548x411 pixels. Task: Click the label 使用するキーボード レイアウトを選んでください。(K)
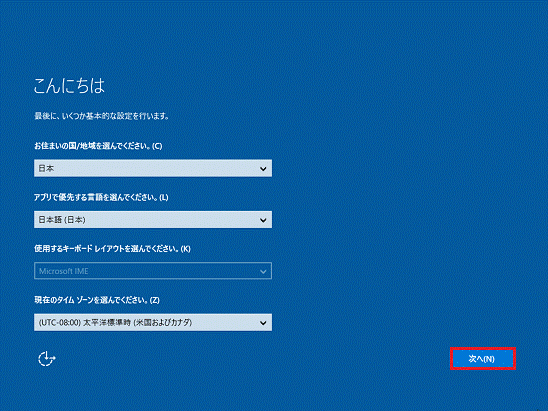coord(112,249)
